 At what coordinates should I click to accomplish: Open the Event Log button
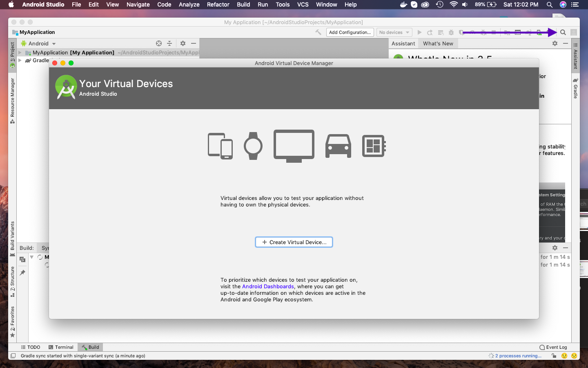(x=553, y=347)
